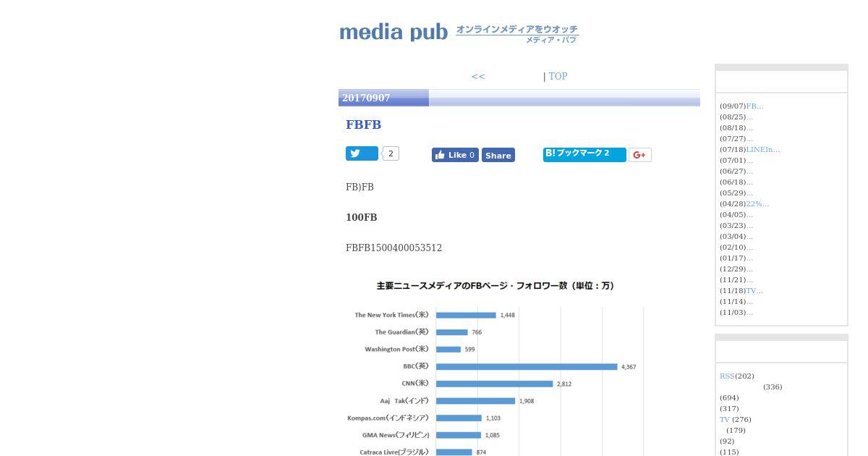Open the 07/27 recent post link
868x456 pixels.
point(749,138)
